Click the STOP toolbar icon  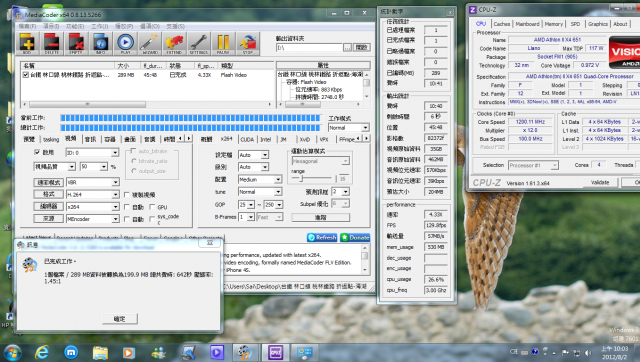248,44
